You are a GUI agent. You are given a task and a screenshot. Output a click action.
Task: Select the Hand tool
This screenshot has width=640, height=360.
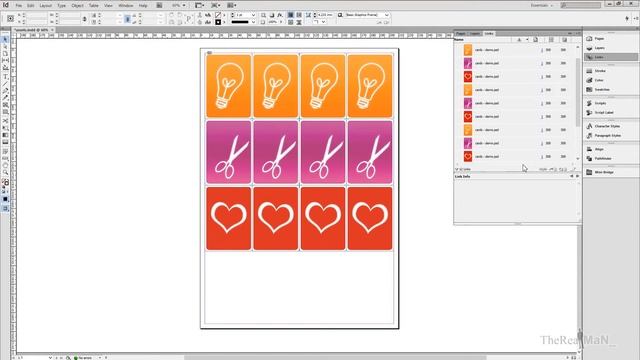[x=5, y=165]
